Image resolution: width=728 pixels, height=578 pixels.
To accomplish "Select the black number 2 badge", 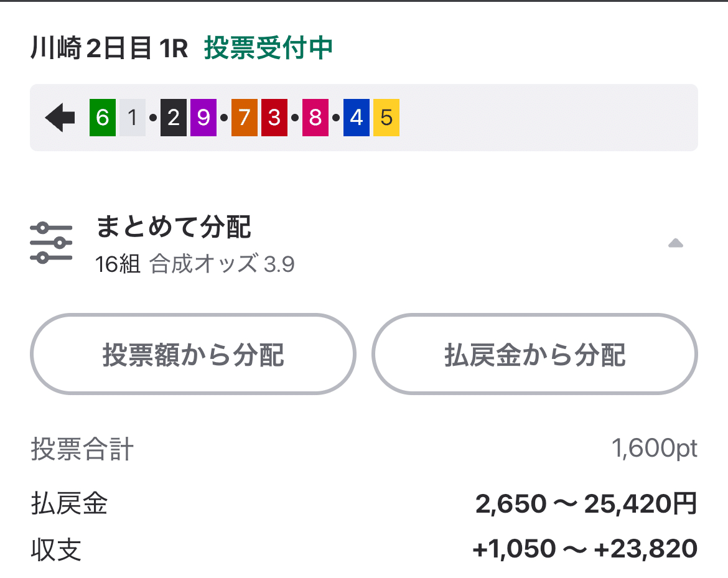I will pyautogui.click(x=172, y=118).
